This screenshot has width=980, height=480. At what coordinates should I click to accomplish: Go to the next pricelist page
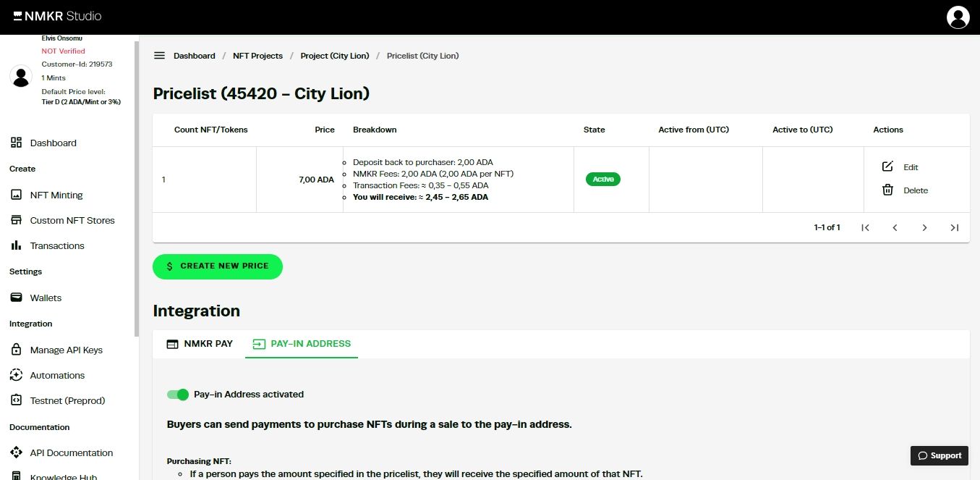[x=924, y=227]
